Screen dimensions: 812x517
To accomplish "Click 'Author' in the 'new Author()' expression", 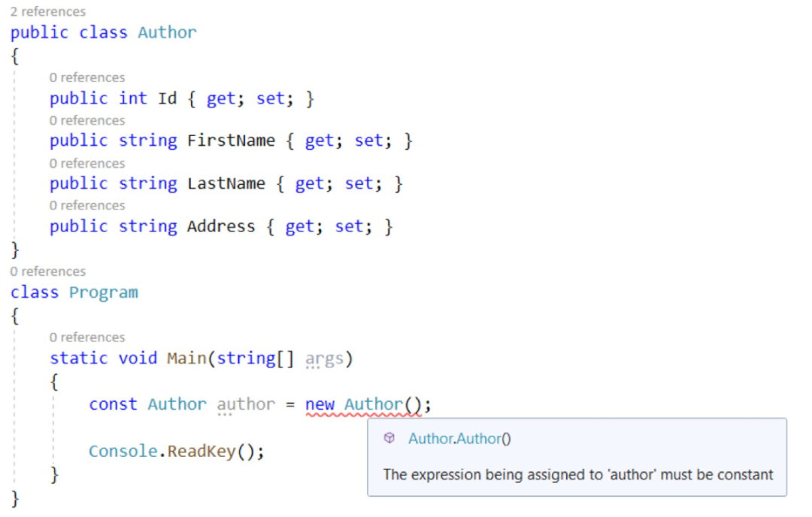I will (374, 405).
